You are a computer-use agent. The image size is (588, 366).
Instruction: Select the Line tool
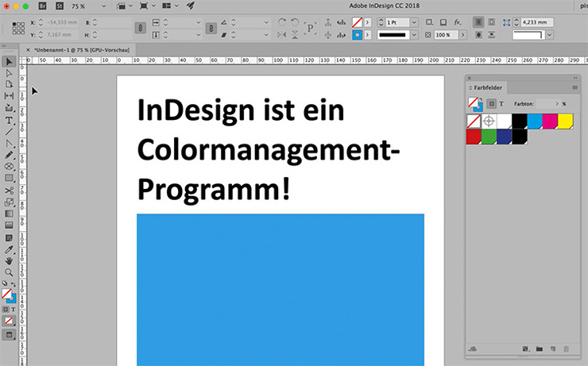9,132
